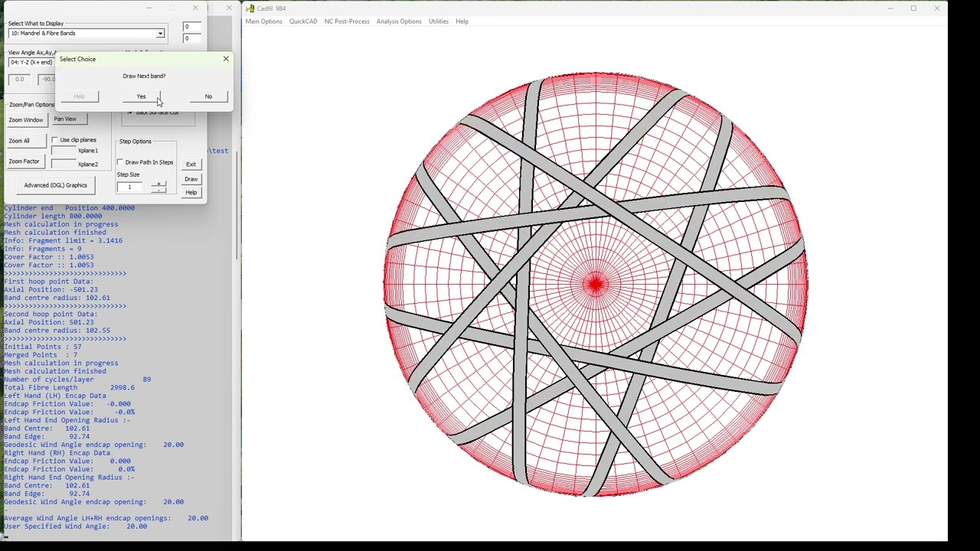Open the Main Options menu

[x=263, y=21]
